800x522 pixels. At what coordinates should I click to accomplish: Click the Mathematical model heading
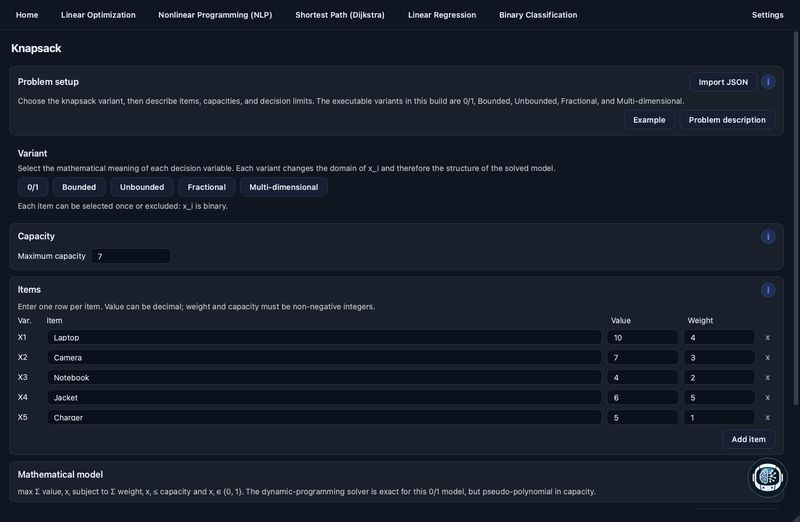[60, 475]
